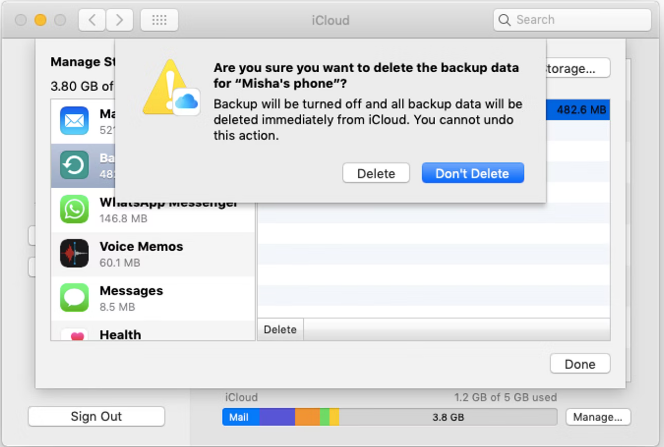The image size is (664, 447).
Task: Click the 1.2 GB of 5 GB used text
Action: [506, 397]
